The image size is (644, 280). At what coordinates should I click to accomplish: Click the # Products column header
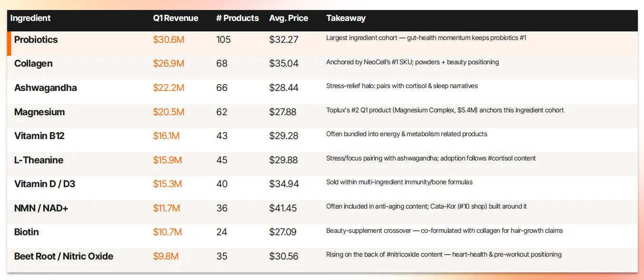click(237, 19)
